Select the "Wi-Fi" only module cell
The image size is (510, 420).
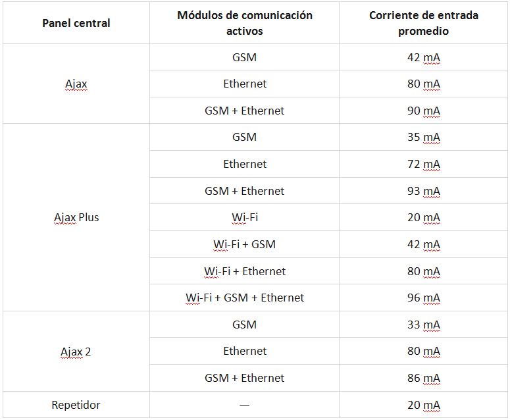coord(244,217)
